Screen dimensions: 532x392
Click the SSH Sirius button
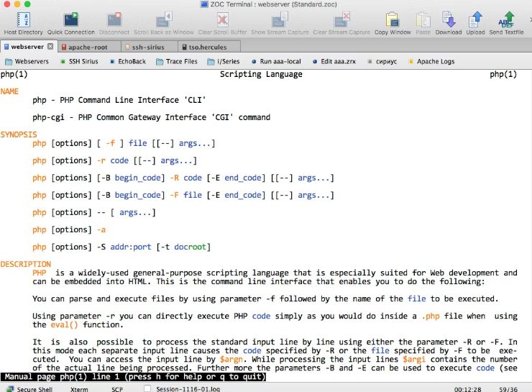point(78,62)
